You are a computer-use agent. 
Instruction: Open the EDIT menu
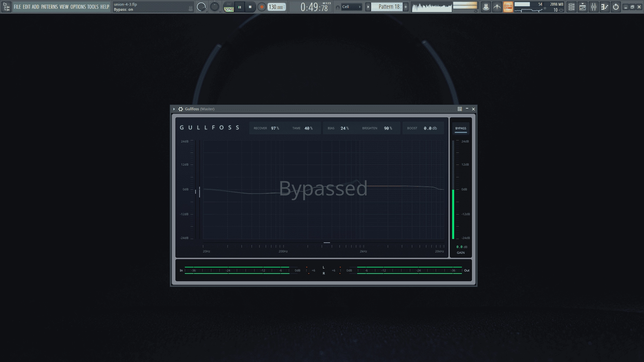(x=26, y=7)
